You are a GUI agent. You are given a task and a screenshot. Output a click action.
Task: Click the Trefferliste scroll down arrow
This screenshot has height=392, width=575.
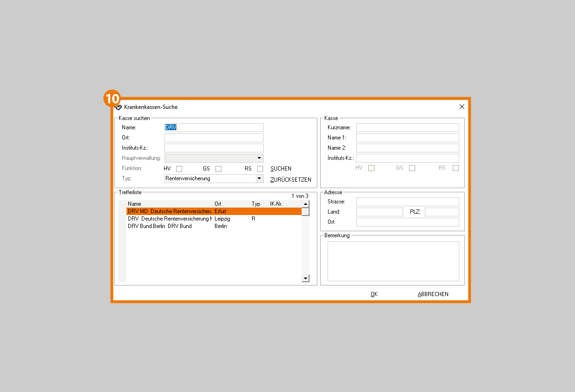[x=305, y=278]
